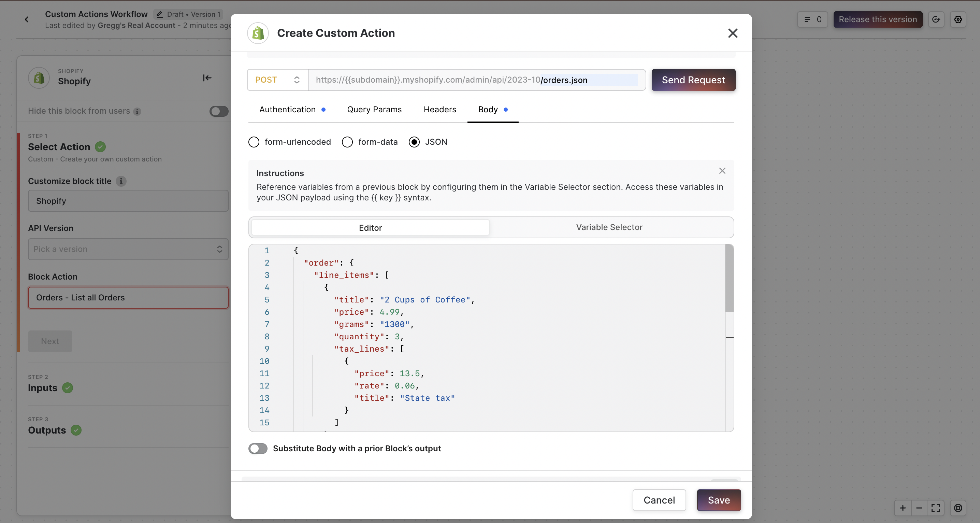The width and height of the screenshot is (980, 523).
Task: Open the Variable Selector tab
Action: point(609,227)
